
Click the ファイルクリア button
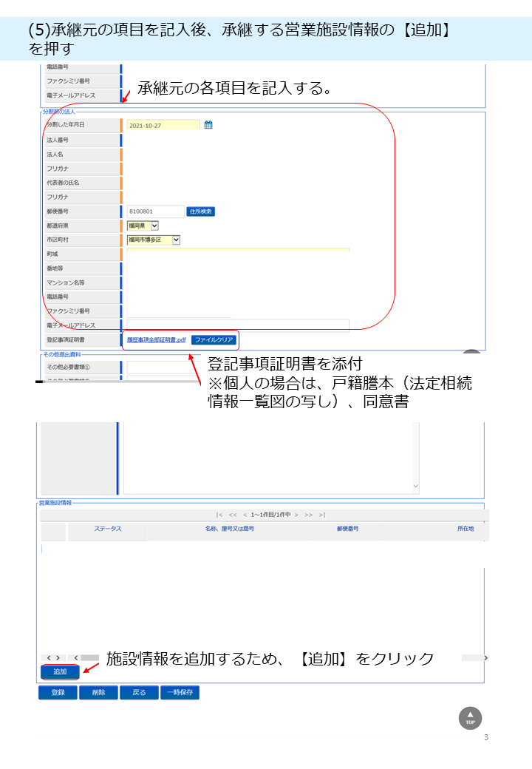click(214, 340)
